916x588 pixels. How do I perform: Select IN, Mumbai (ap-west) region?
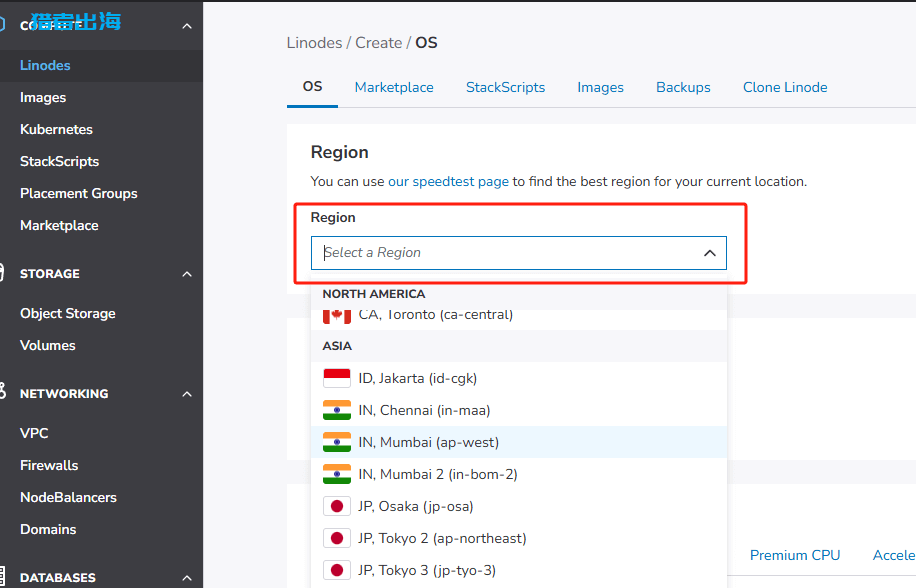(x=519, y=442)
